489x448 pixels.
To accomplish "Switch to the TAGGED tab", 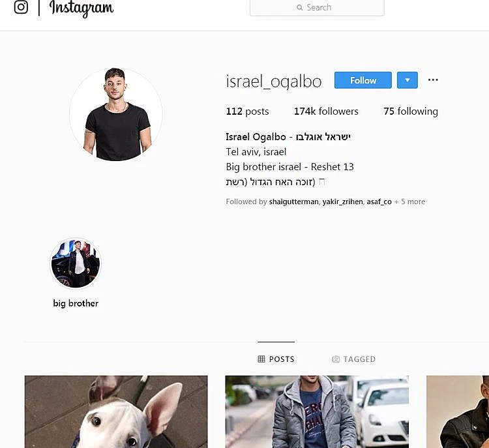I will [x=354, y=359].
